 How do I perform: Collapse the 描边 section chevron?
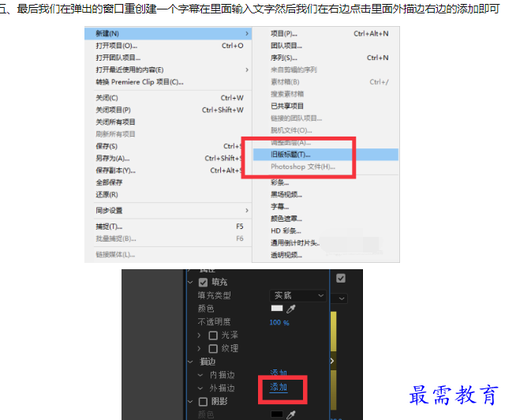(190, 362)
